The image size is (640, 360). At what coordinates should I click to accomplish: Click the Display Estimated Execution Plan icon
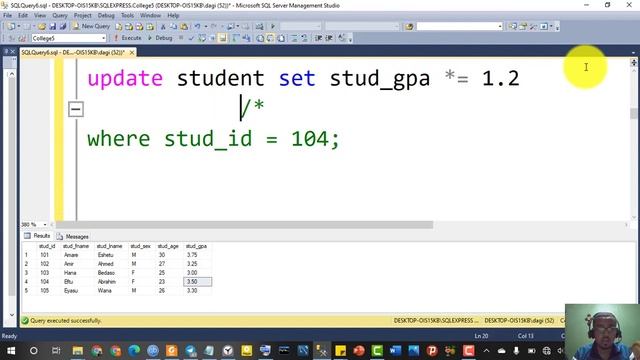202,38
